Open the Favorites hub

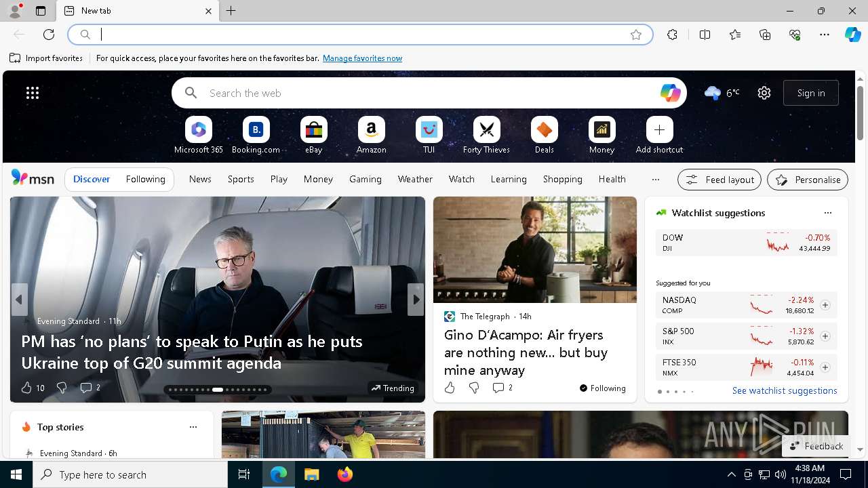735,35
